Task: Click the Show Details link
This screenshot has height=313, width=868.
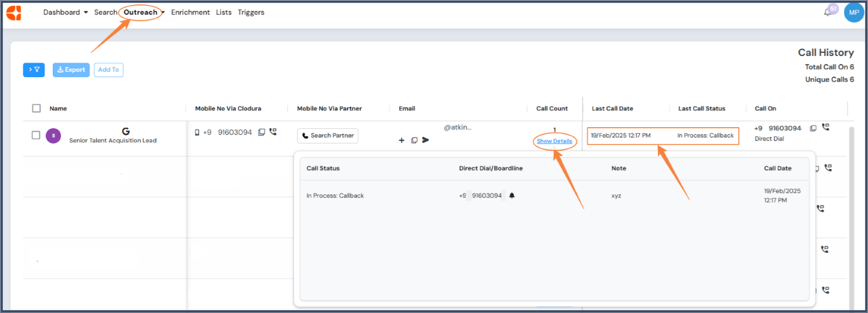Action: coord(555,141)
